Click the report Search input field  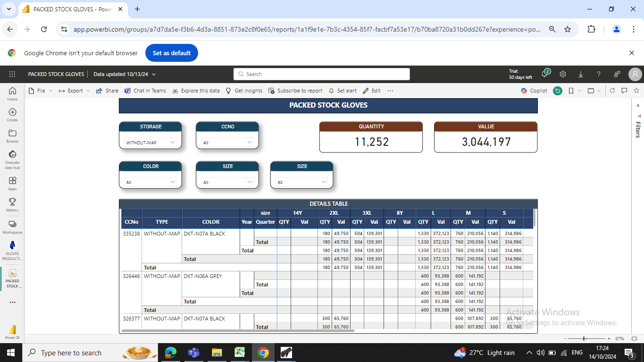click(x=322, y=74)
